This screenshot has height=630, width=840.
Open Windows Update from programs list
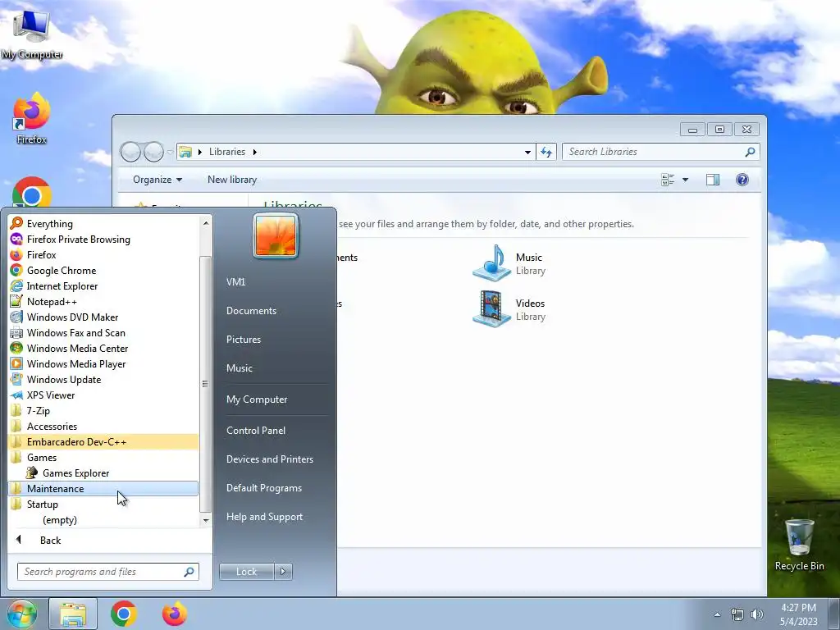pos(103,379)
